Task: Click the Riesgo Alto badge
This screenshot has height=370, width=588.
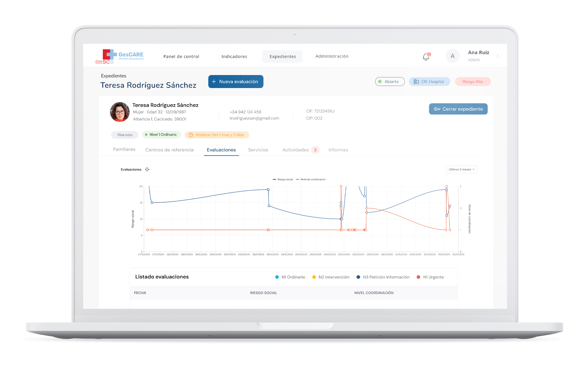Action: [472, 82]
